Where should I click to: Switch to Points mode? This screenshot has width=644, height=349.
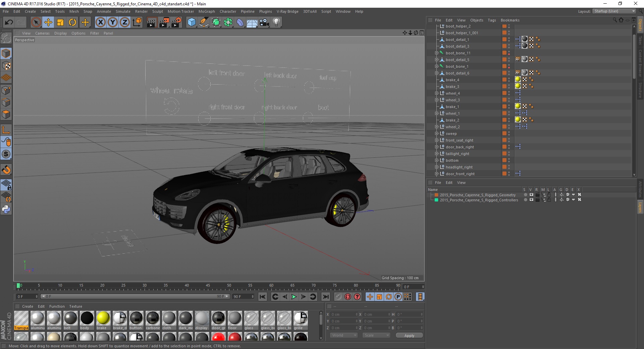(x=6, y=90)
